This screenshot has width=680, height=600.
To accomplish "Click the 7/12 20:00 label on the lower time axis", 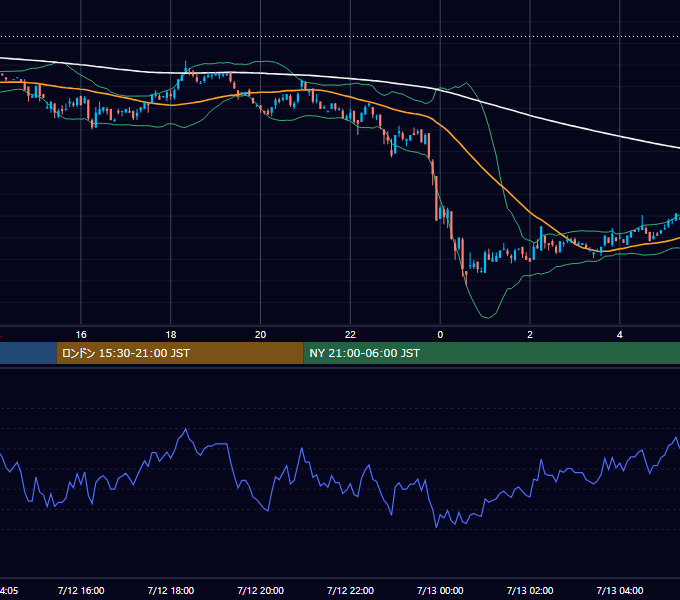I will pyautogui.click(x=261, y=590).
